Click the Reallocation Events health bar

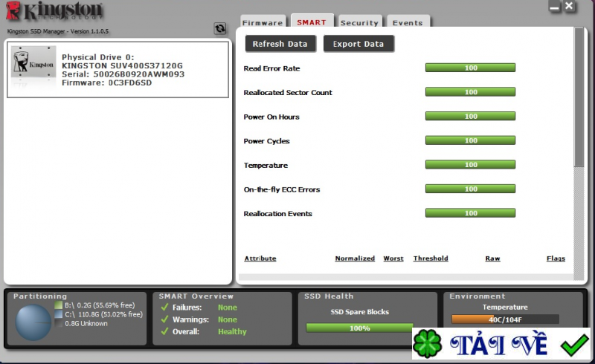[471, 213]
